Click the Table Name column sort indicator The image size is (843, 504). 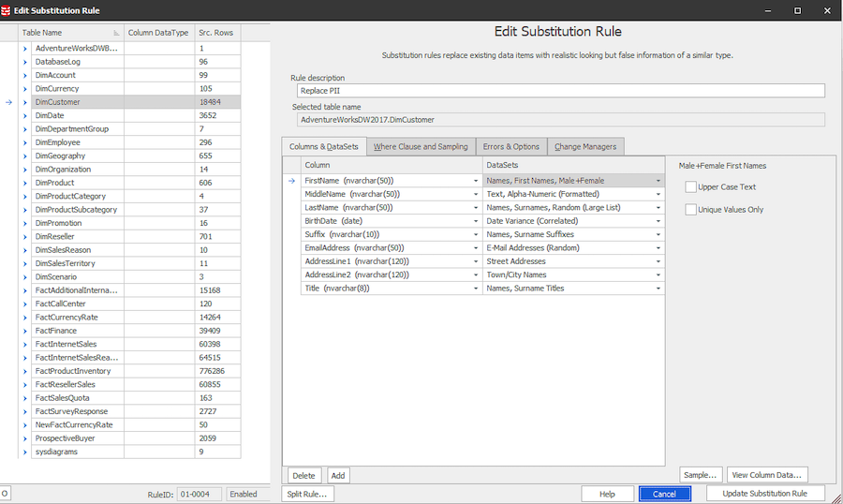coord(116,33)
